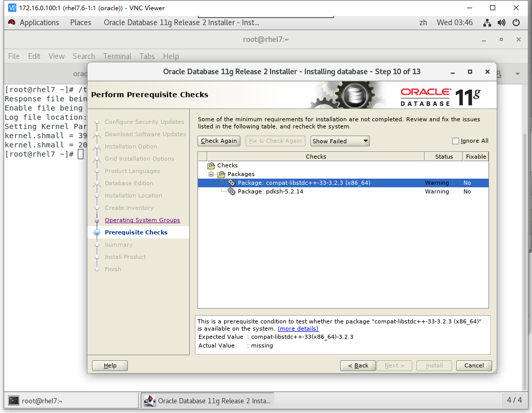
Task: Click the Help button in installer
Action: 110,365
